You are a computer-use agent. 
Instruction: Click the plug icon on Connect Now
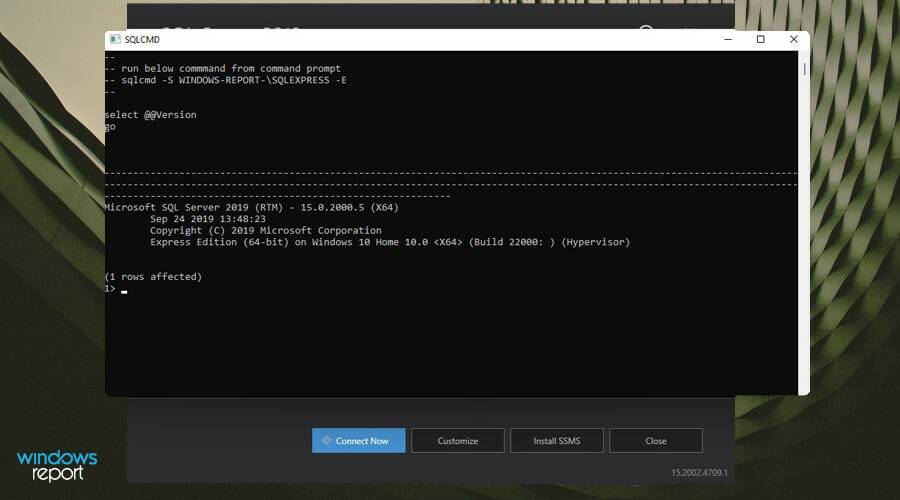(x=326, y=440)
